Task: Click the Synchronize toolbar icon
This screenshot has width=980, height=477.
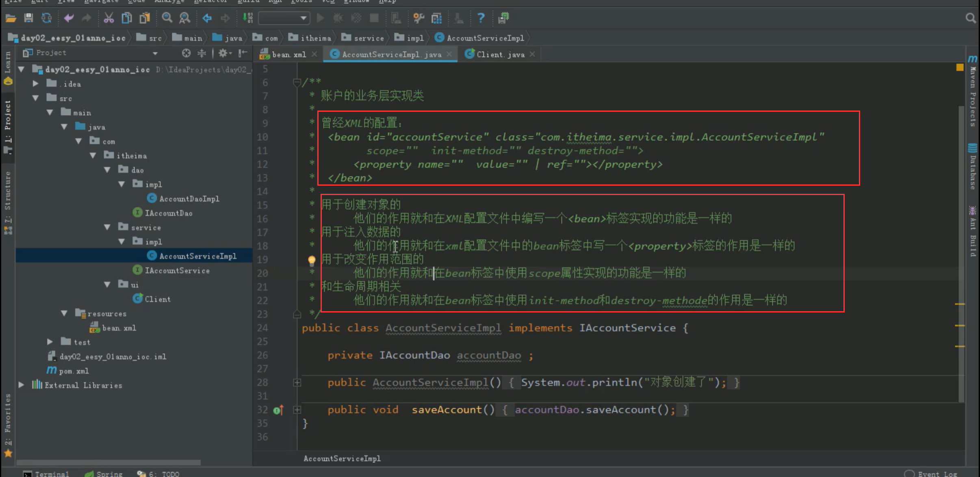Action: click(46, 18)
